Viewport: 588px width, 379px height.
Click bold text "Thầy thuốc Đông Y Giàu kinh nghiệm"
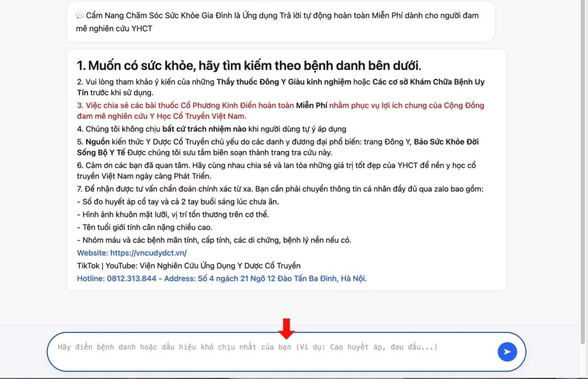point(284,82)
